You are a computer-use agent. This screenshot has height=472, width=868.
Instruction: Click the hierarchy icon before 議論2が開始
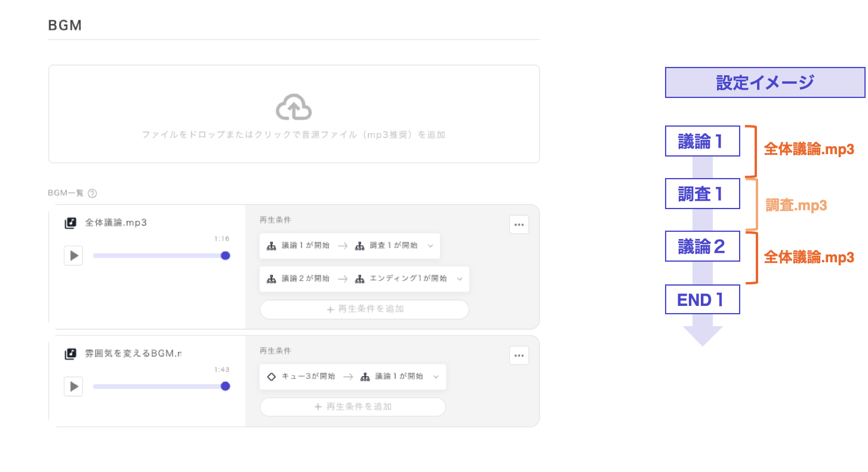(271, 279)
